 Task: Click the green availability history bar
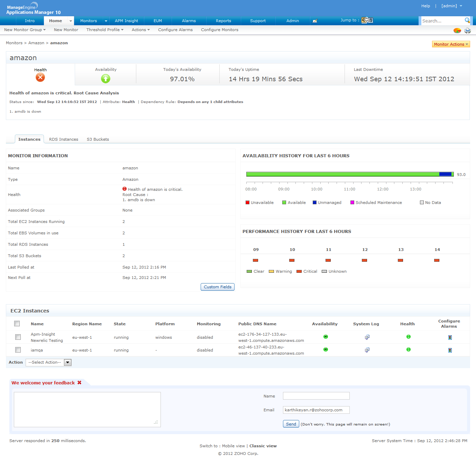coord(342,174)
